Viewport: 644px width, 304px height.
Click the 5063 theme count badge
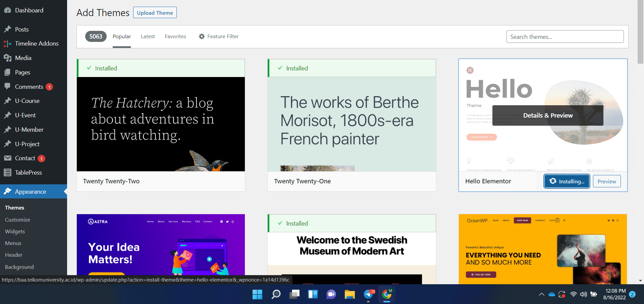coord(96,36)
